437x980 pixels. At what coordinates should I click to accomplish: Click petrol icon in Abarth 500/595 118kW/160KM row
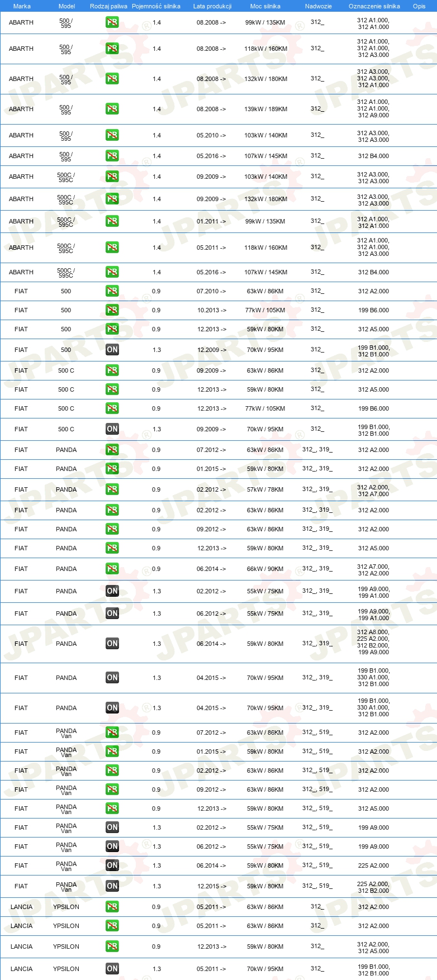[x=112, y=49]
